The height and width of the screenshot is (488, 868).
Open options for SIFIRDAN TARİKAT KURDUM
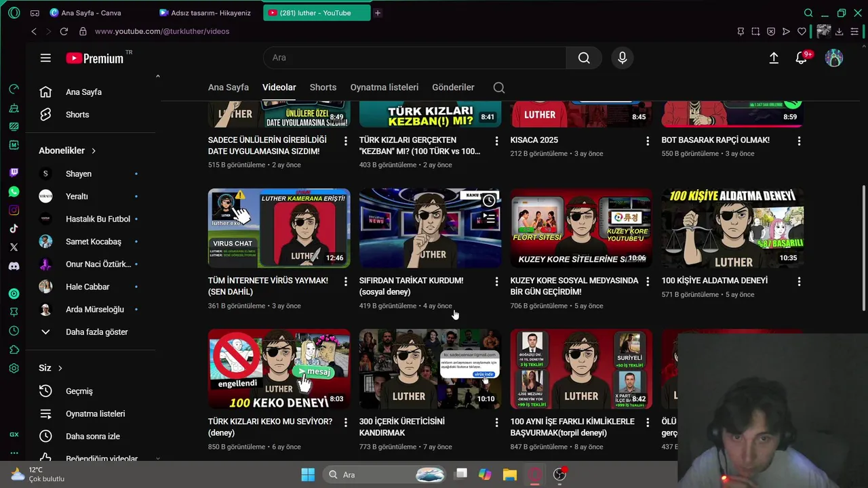point(496,281)
